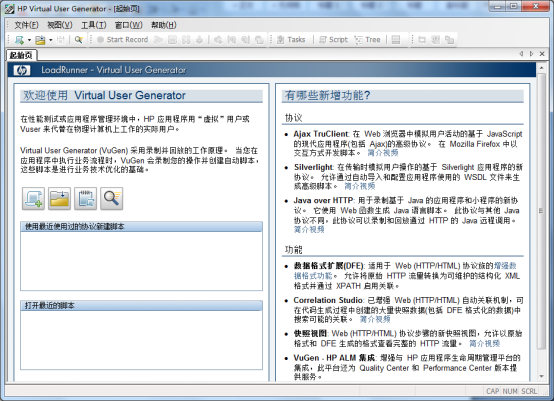Image resolution: width=554 pixels, height=401 pixels.
Task: Click the New Script toolbar icon
Action: pos(20,40)
